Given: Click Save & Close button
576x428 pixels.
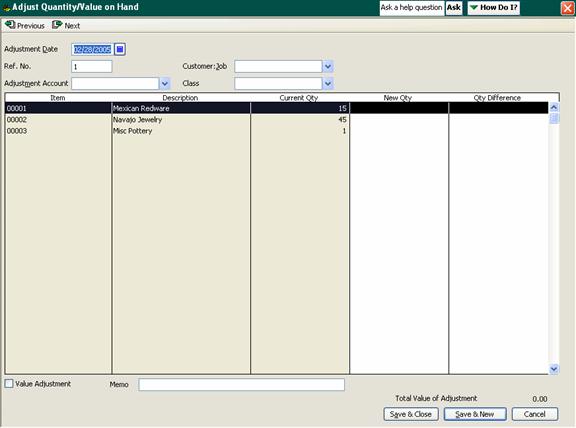Looking at the screenshot, I should [411, 414].
